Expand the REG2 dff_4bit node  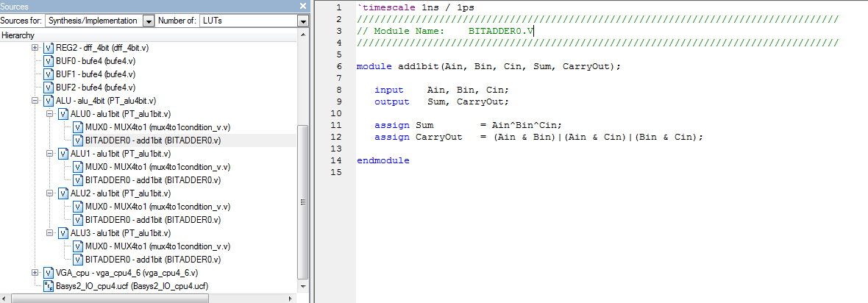(x=35, y=48)
